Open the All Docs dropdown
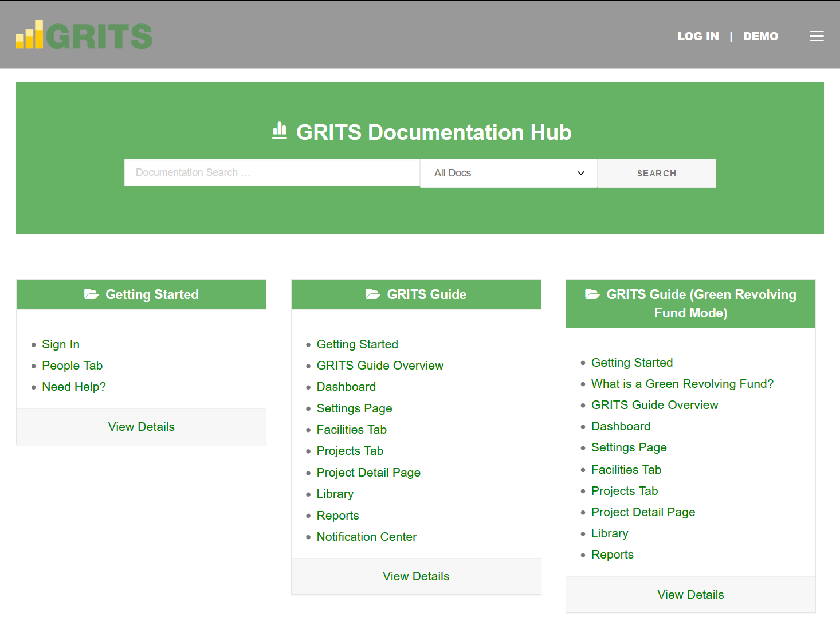Screen dimensions: 840x617 509,173
